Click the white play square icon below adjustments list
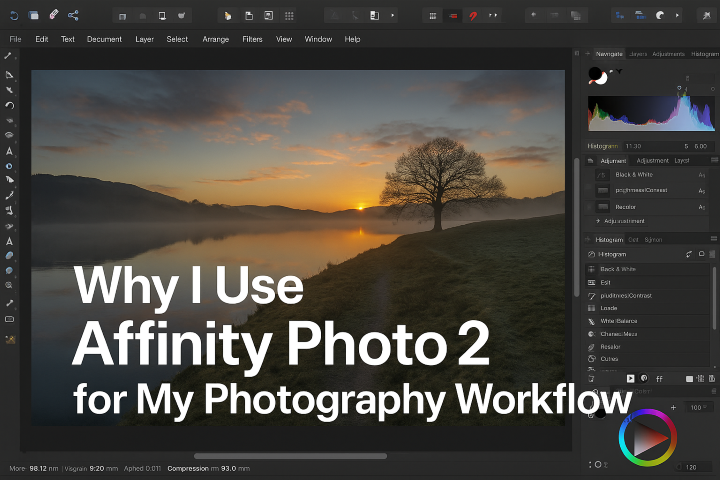This screenshot has width=720, height=480. tap(630, 378)
